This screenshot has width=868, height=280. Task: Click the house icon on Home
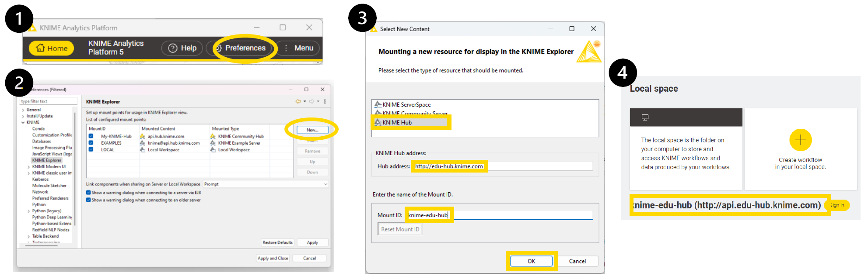click(40, 48)
